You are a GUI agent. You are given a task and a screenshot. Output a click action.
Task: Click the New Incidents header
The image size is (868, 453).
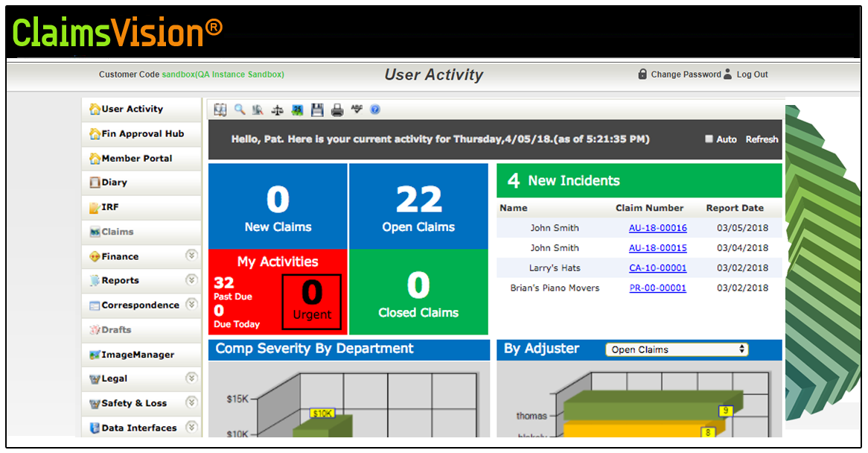639,180
